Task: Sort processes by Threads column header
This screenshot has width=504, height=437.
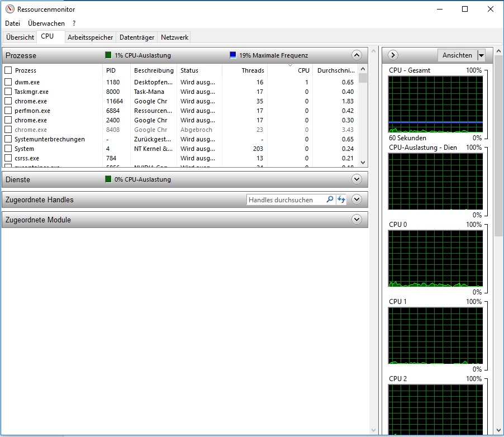Action: pyautogui.click(x=253, y=70)
